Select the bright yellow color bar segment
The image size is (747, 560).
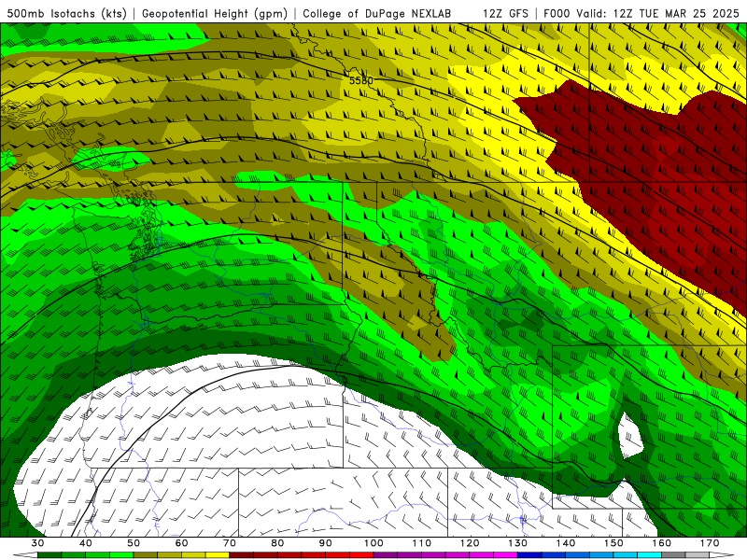point(218,554)
